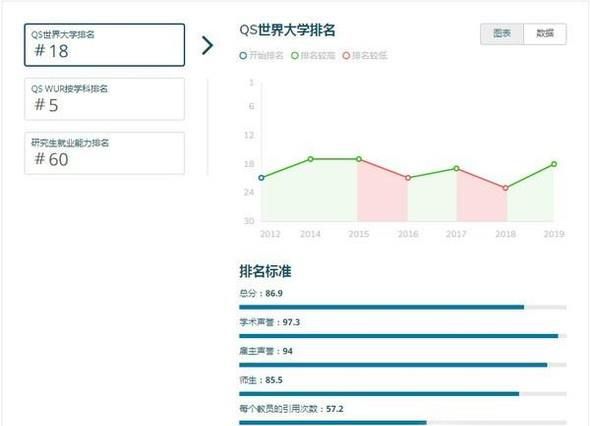The width and height of the screenshot is (590, 426).
Task: Select the QS世界大学排名 #18 card
Action: point(105,45)
